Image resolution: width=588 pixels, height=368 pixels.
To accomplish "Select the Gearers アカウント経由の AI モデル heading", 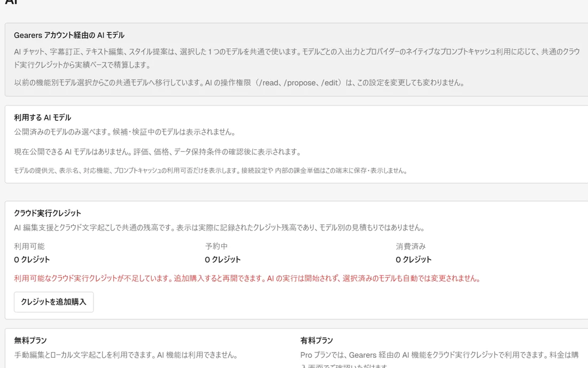I will pos(69,35).
